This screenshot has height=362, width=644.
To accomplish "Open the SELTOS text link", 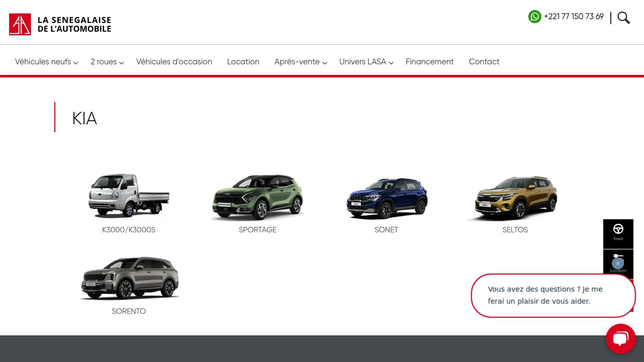I will coord(515,230).
